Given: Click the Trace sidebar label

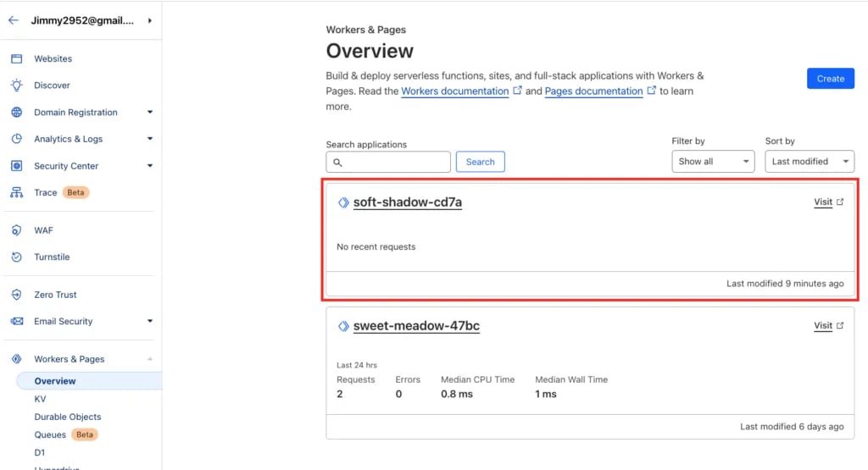Looking at the screenshot, I should (x=46, y=192).
